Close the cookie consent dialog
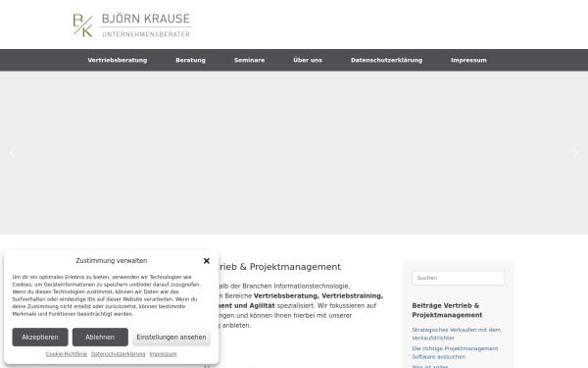 (x=206, y=261)
